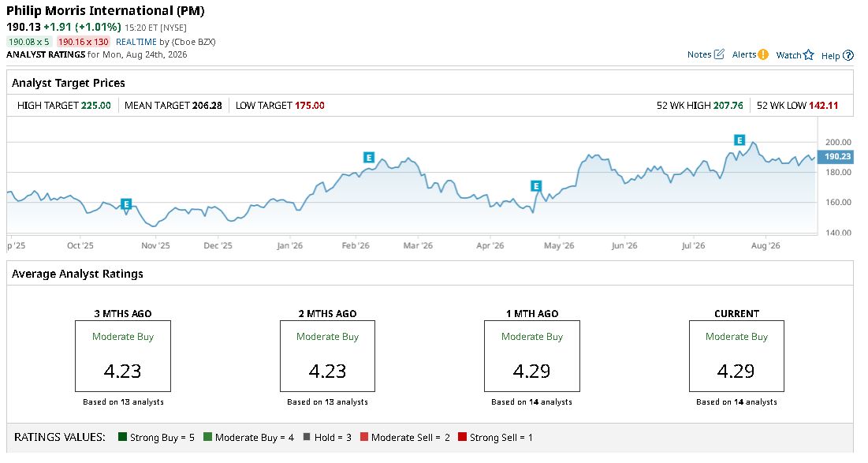
Task: Click the MEAN TARGET 206.28 value
Action: coord(207,105)
